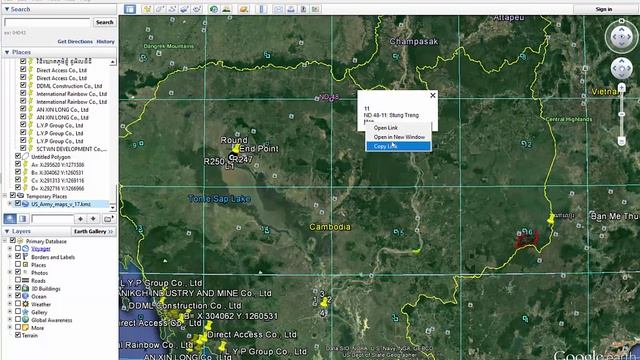Viewport: 640px width, 360px height.
Task: Enable the Places layer checkbox
Action: [x=18, y=264]
